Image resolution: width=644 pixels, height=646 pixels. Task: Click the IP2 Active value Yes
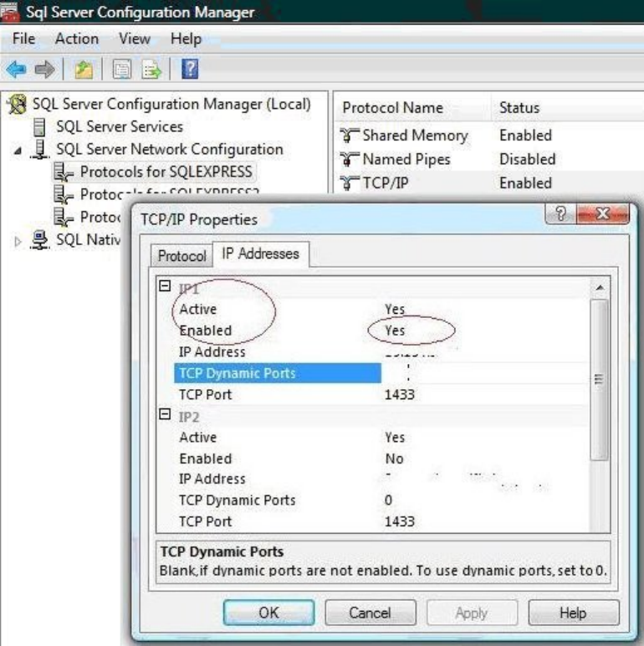pyautogui.click(x=395, y=438)
